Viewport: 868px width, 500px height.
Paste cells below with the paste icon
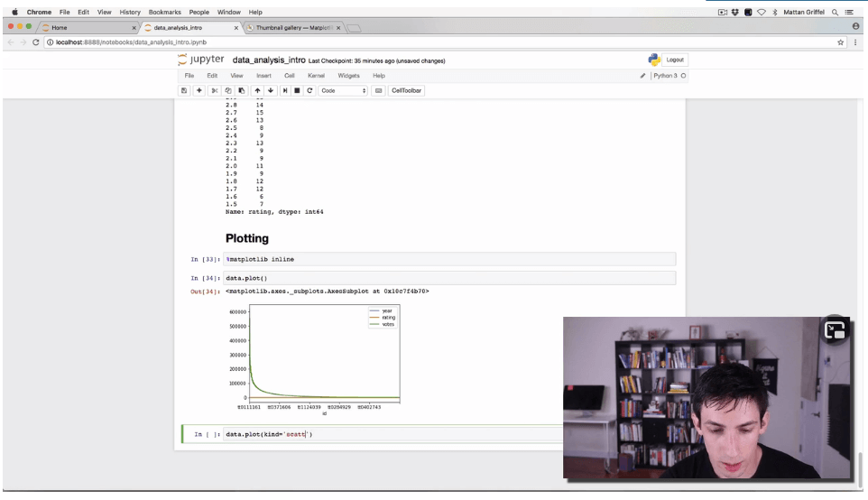tap(241, 91)
